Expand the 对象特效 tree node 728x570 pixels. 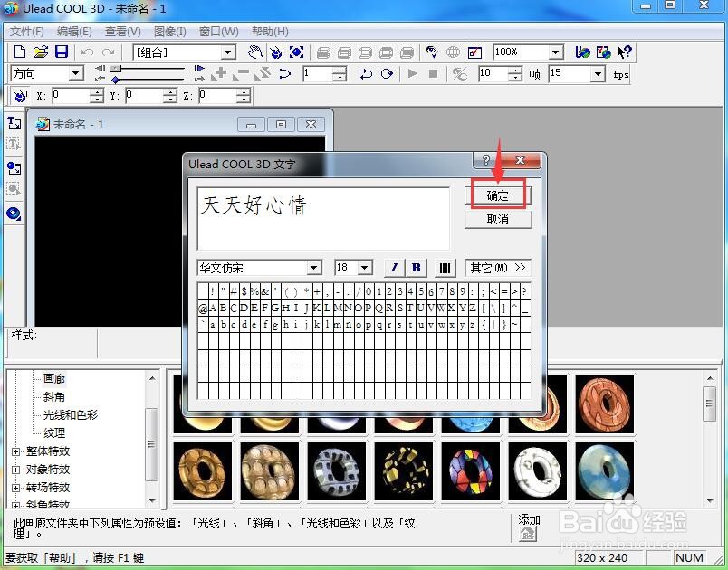pos(15,470)
